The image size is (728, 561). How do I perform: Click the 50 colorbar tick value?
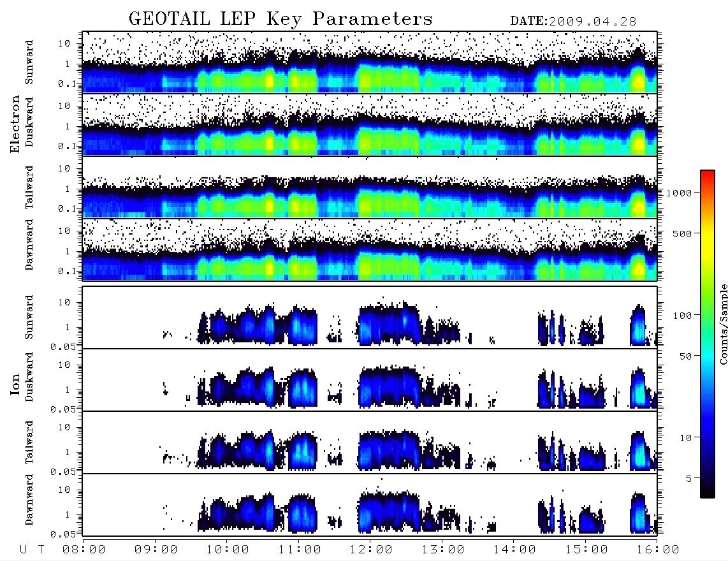[685, 356]
